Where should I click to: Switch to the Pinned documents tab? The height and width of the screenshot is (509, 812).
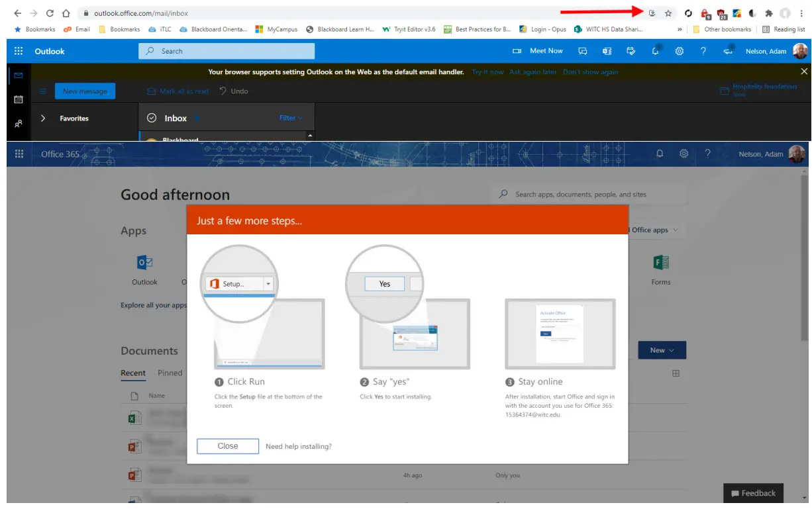coord(170,373)
